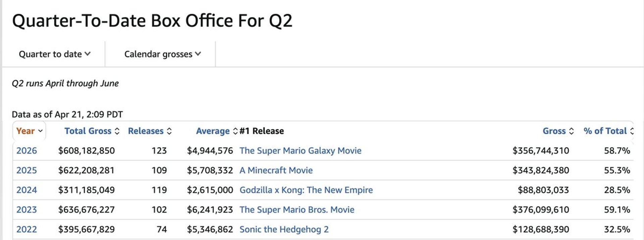The width and height of the screenshot is (644, 240).
Task: Click the Sonic the Hedgehog 2 link
Action: [284, 230]
